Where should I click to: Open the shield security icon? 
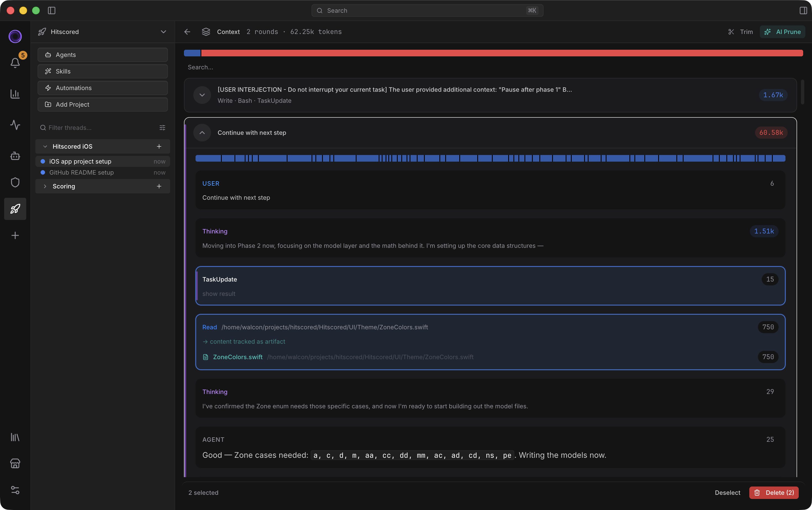pos(15,182)
